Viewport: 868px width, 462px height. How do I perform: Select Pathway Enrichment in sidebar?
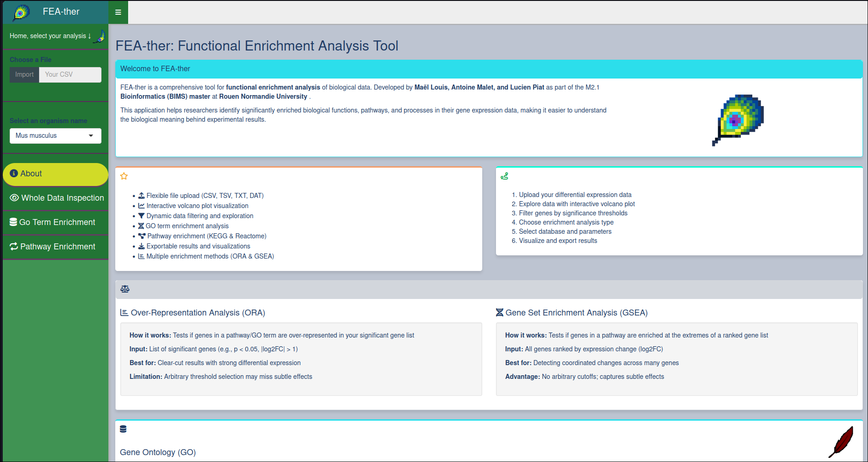click(57, 247)
